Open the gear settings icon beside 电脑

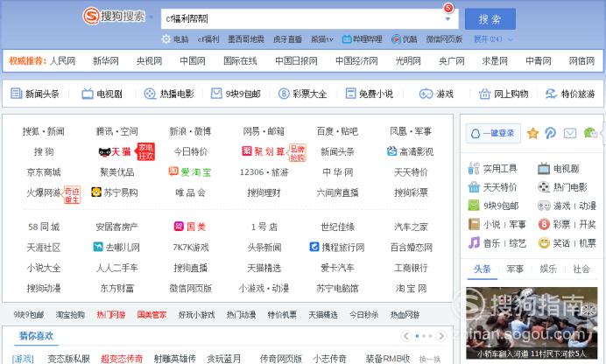click(166, 39)
